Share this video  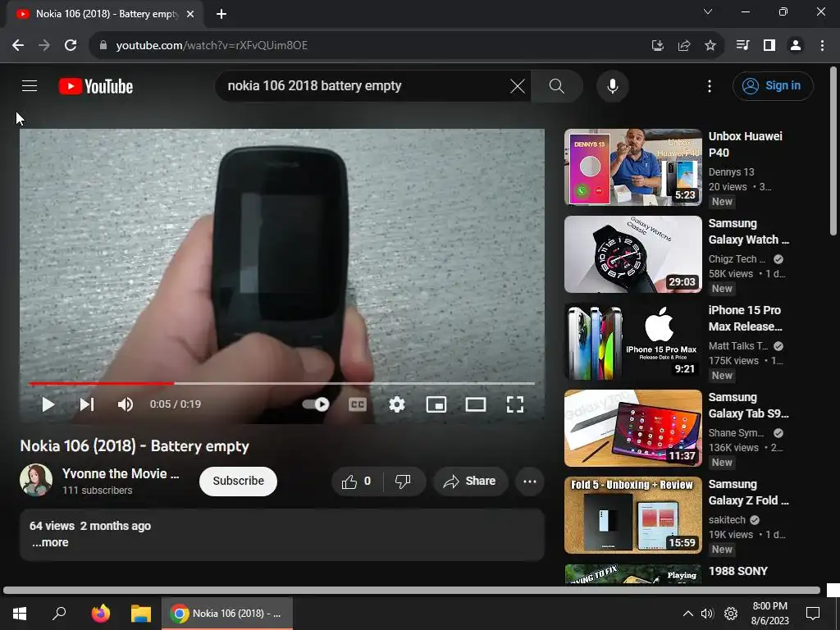[470, 481]
